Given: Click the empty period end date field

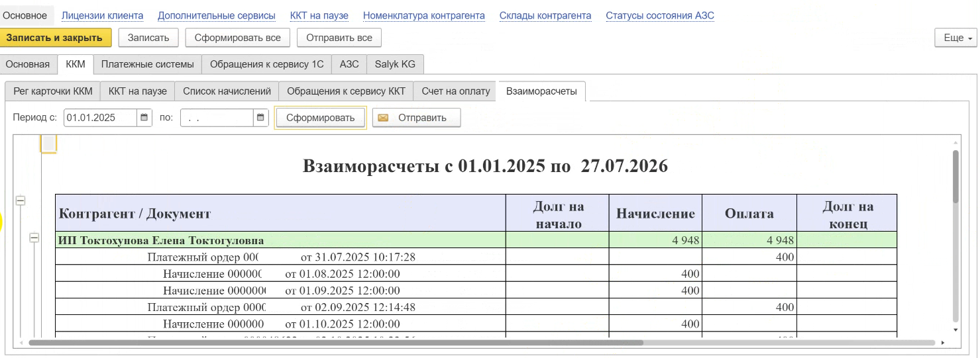Looking at the screenshot, I should tap(217, 118).
